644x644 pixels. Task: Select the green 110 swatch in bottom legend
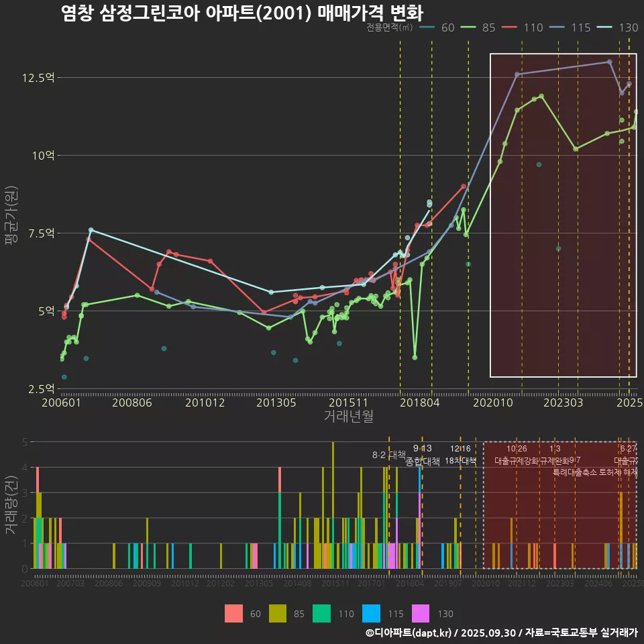pyautogui.click(x=322, y=613)
